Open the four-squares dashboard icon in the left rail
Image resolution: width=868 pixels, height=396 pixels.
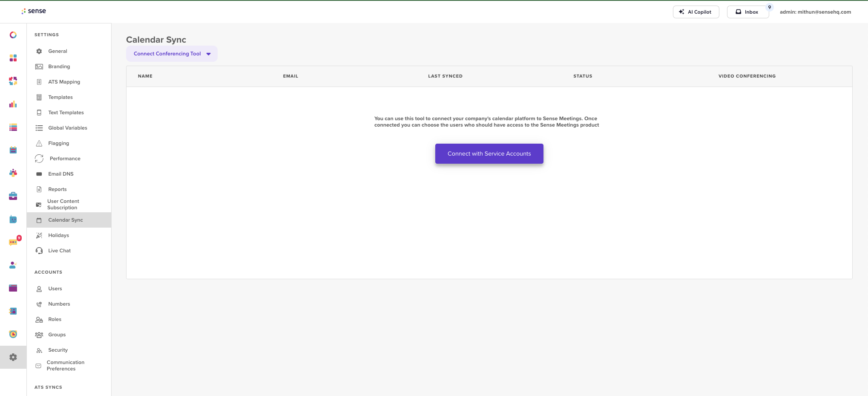tap(13, 58)
